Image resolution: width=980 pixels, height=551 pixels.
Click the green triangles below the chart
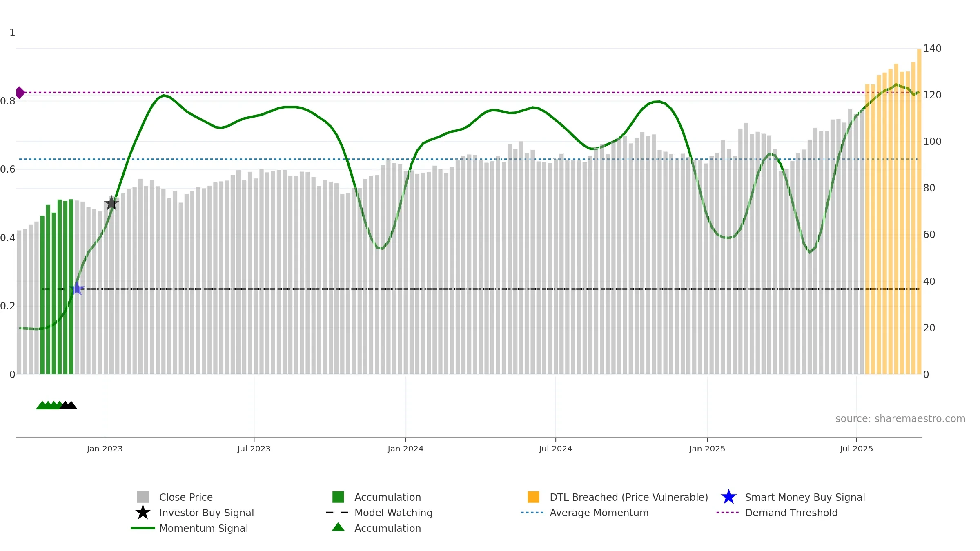(49, 405)
